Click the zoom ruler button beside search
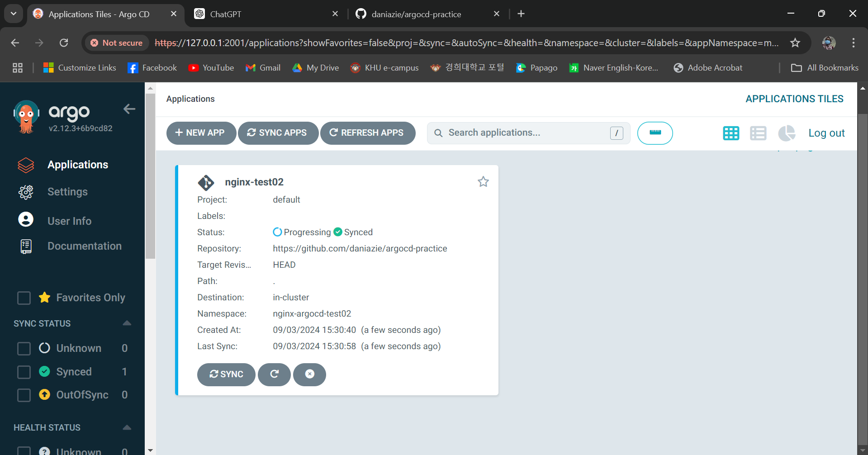This screenshot has height=455, width=868. pyautogui.click(x=655, y=133)
